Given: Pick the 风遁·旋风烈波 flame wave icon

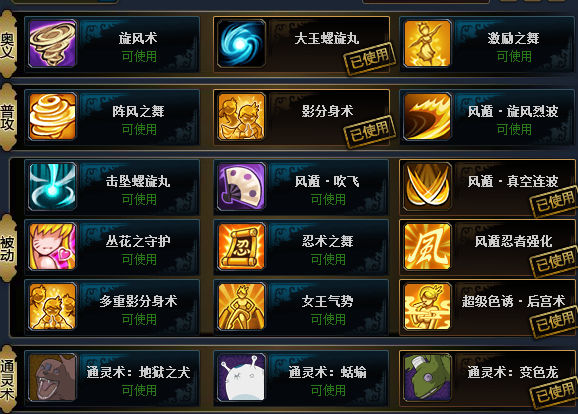Looking at the screenshot, I should pyautogui.click(x=427, y=116).
